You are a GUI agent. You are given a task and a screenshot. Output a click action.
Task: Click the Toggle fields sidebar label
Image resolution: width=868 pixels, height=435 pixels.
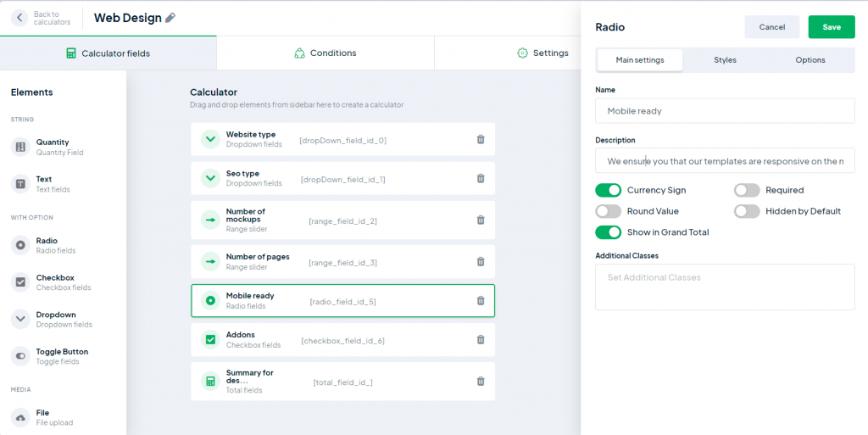[58, 361]
